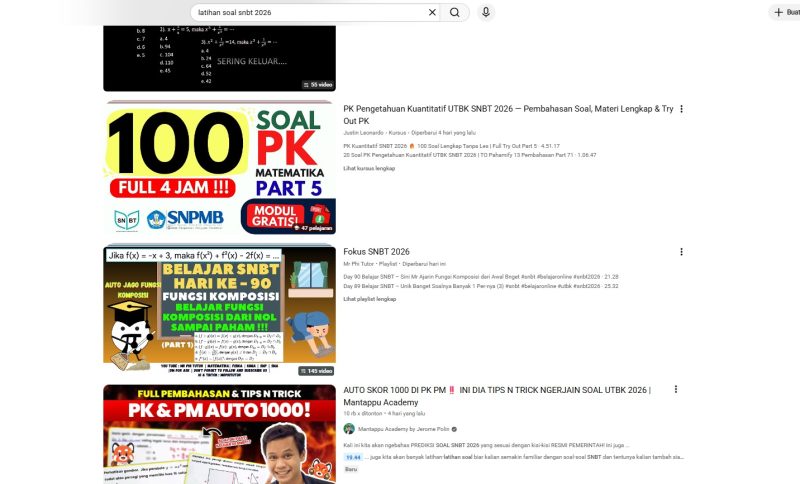Open the 100 Soal PK Part 5 thumbnail
800x484 pixels.
(x=219, y=169)
